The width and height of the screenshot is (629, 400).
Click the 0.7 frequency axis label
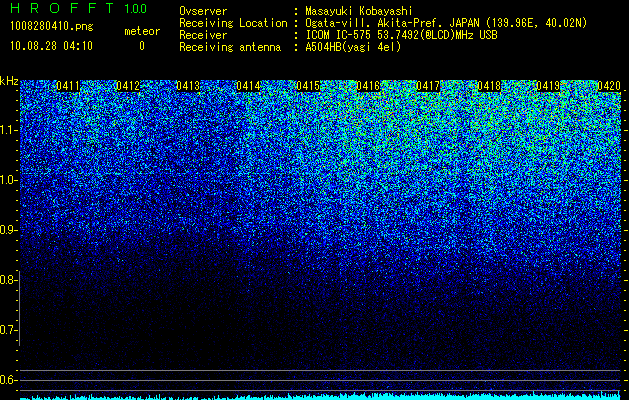click(x=8, y=330)
